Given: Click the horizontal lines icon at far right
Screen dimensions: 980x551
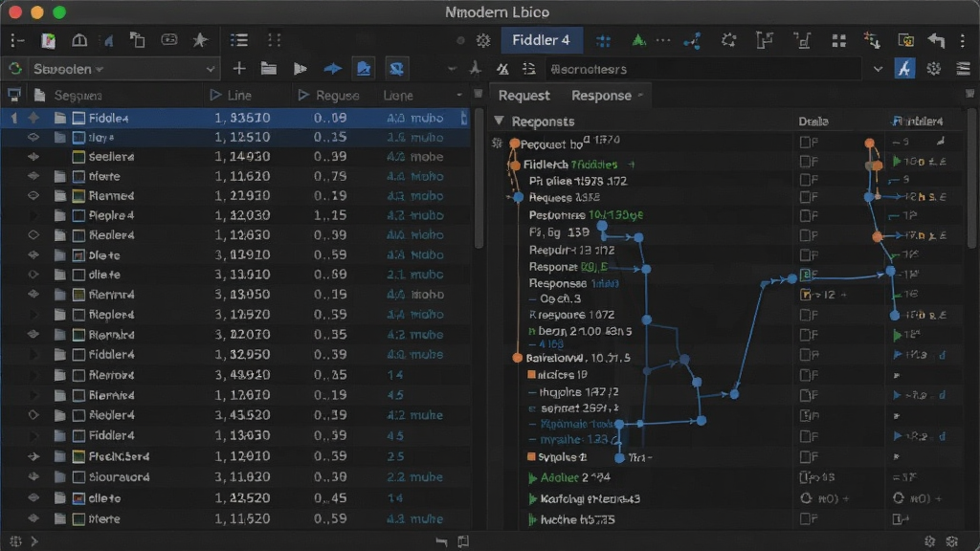Looking at the screenshot, I should [x=964, y=69].
